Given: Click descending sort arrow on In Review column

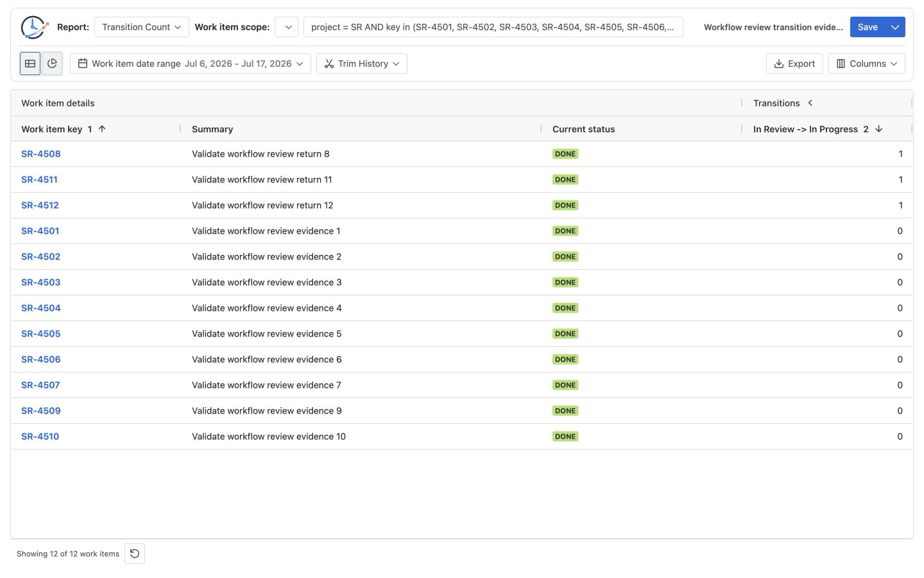Looking at the screenshot, I should tap(879, 129).
